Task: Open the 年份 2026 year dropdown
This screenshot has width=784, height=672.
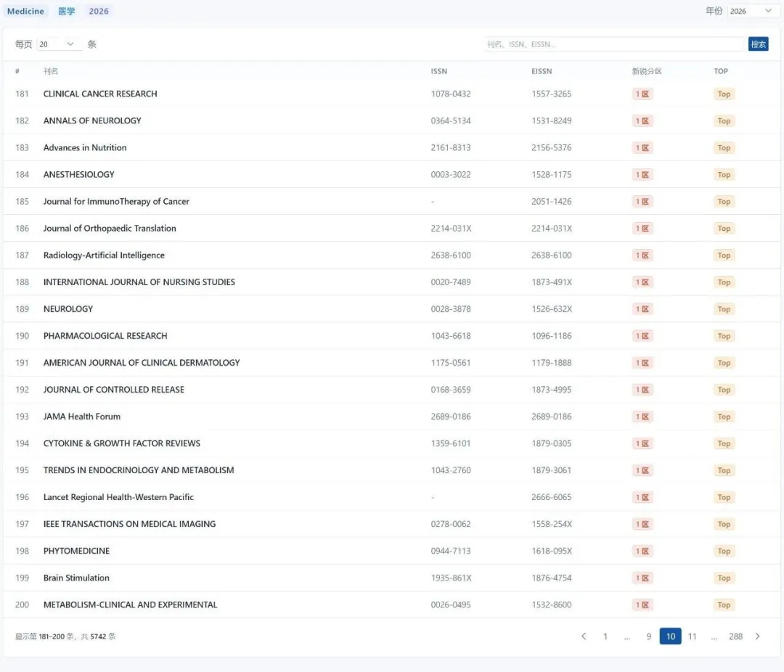Action: [x=751, y=11]
